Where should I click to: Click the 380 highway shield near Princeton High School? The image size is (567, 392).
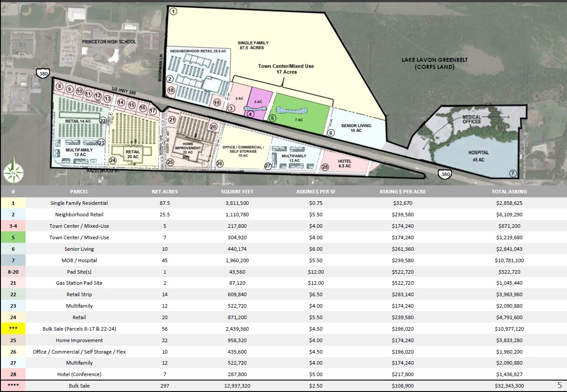click(x=43, y=74)
